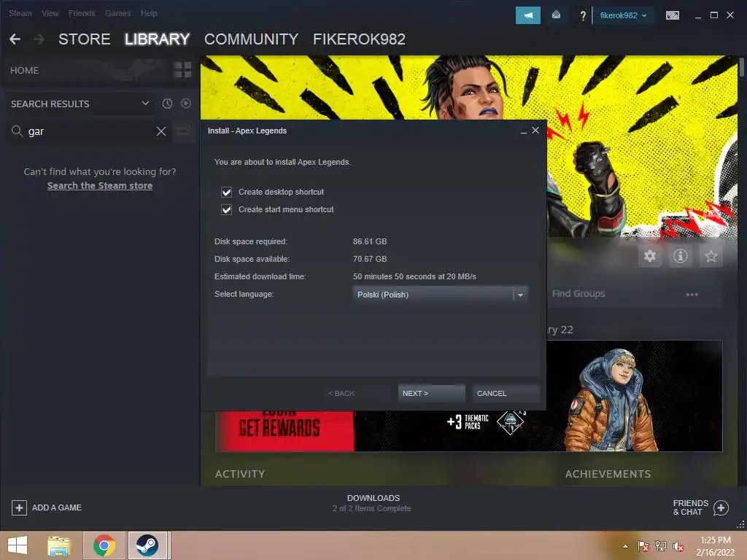Screen dimensions: 747x560
Task: Open advanced search filter icon
Action: pyautogui.click(x=183, y=131)
